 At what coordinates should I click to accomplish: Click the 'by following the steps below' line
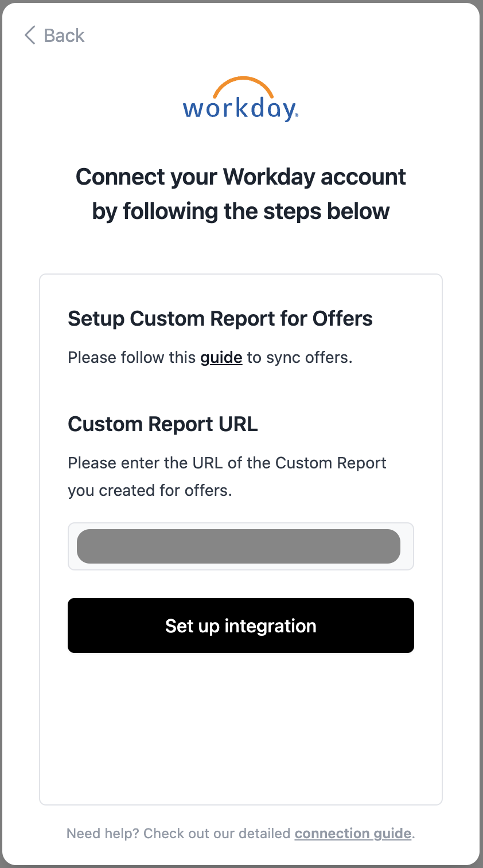coord(241,211)
